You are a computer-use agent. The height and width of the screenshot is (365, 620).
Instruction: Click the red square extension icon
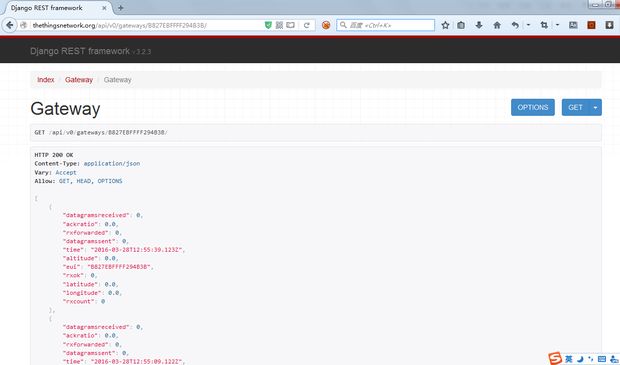tap(591, 25)
